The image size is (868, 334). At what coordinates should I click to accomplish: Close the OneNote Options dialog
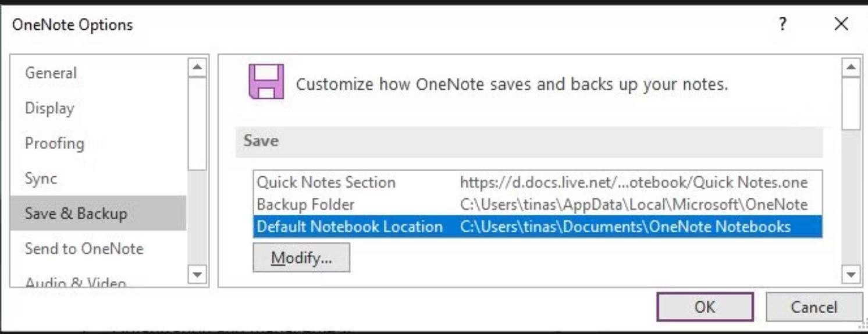coord(841,24)
